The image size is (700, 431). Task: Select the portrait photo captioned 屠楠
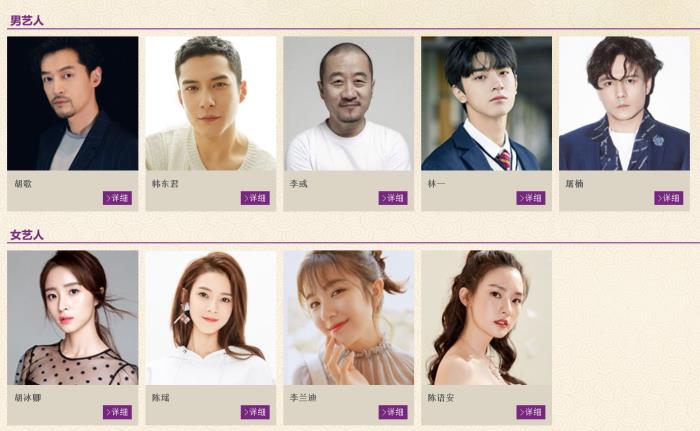coord(625,103)
